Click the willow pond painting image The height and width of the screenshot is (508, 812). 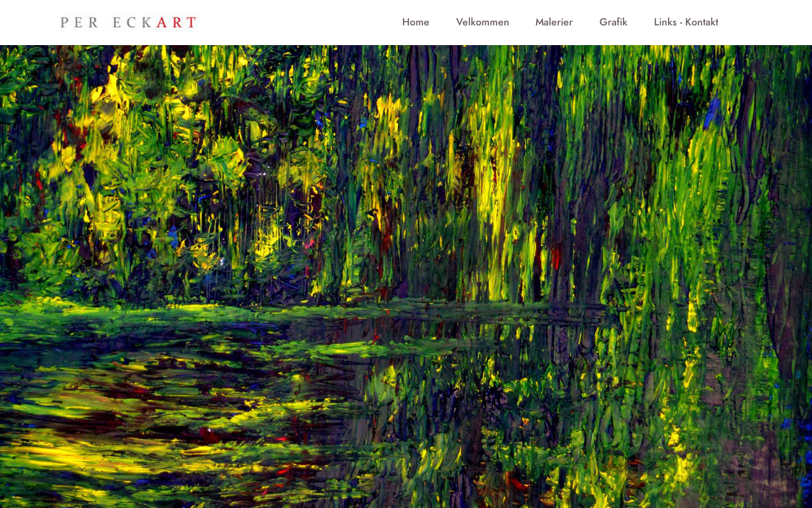coord(406,277)
